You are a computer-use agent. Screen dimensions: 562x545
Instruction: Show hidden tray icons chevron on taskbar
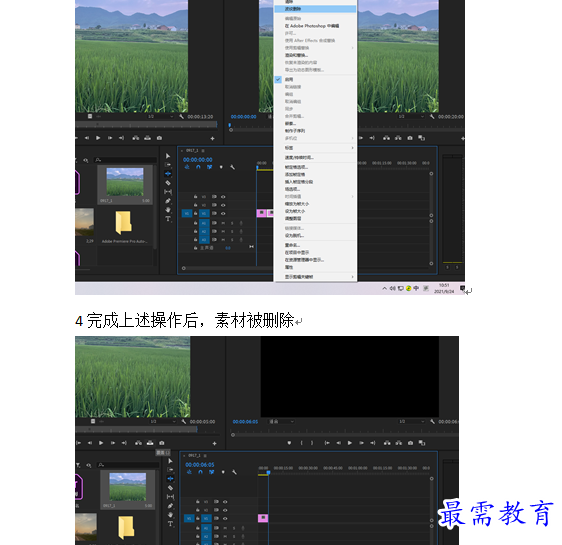tap(385, 288)
